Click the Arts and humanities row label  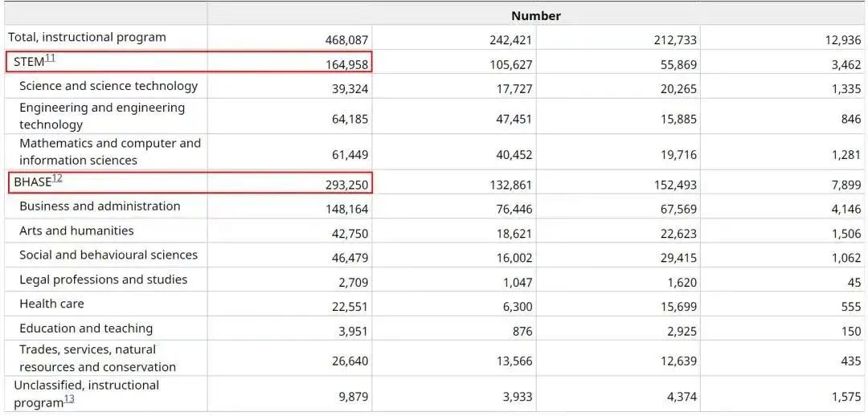tap(76, 230)
